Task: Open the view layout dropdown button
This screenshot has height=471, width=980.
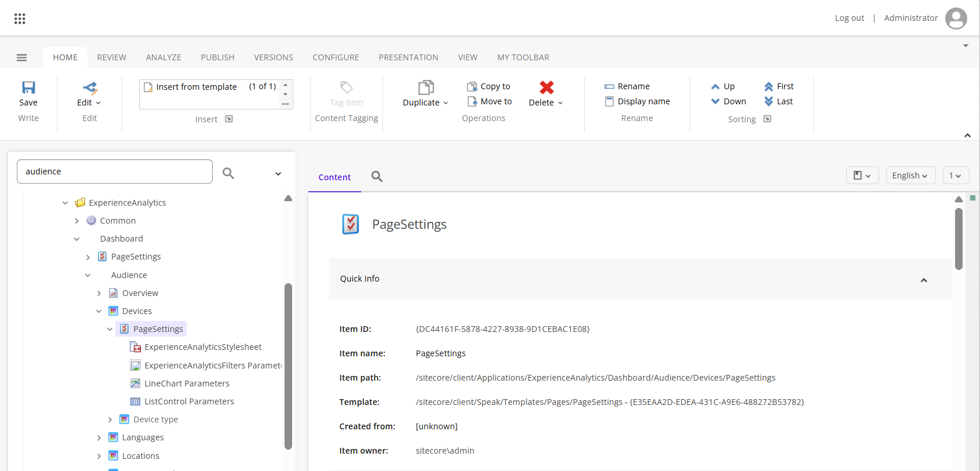Action: coord(862,176)
